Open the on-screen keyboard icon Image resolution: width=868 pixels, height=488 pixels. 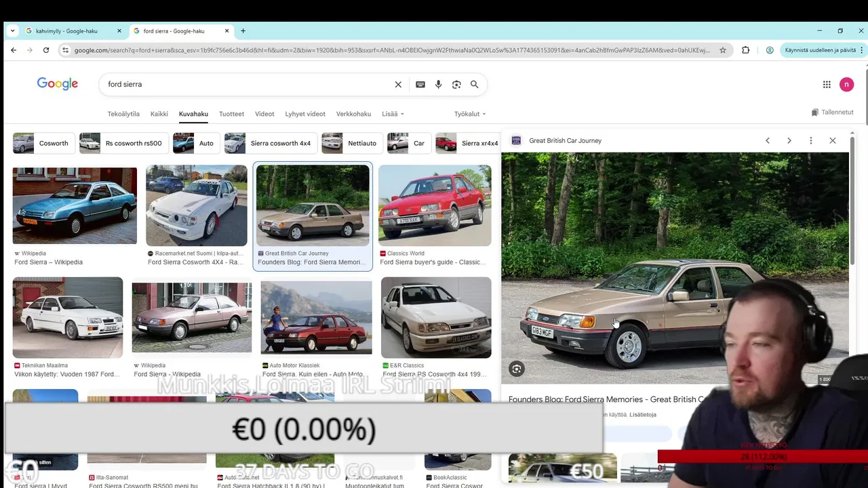click(420, 85)
